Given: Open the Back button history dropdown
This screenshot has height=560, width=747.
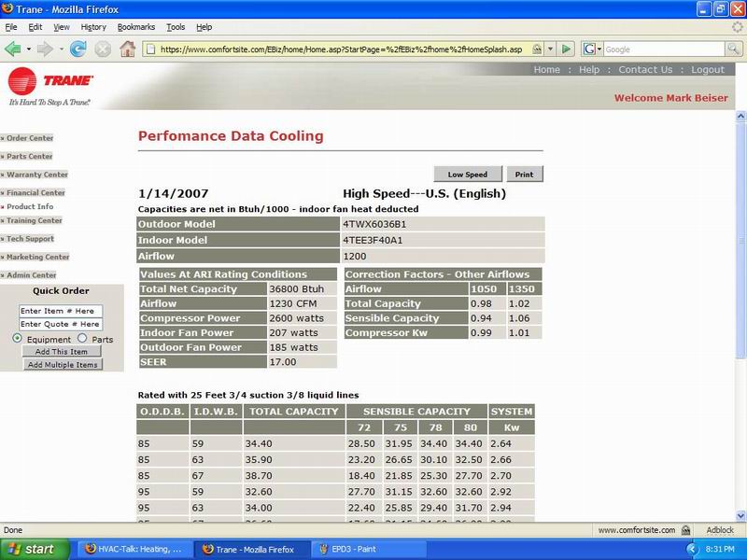Looking at the screenshot, I should pyautogui.click(x=27, y=49).
